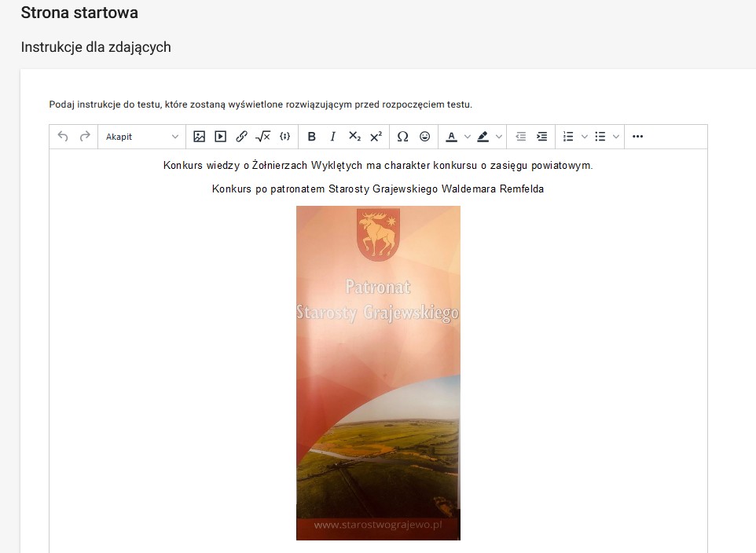Insert media with the video icon
756x553 pixels.
click(221, 137)
